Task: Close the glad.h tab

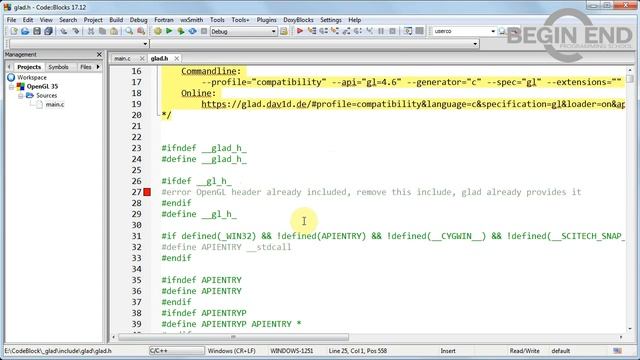Action: [x=176, y=59]
